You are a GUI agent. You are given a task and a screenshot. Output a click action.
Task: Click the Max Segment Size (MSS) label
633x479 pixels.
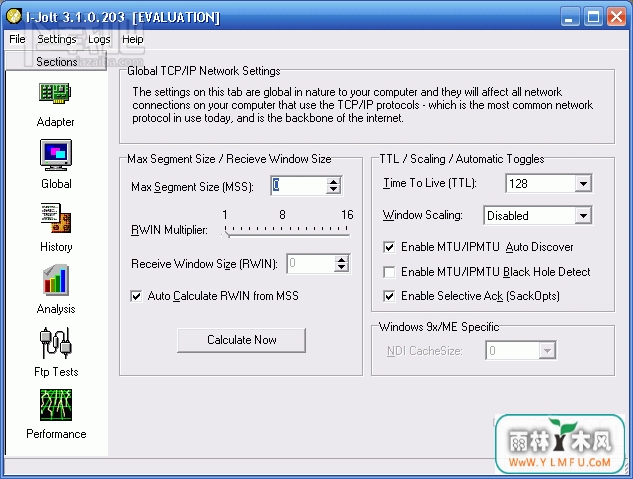192,187
